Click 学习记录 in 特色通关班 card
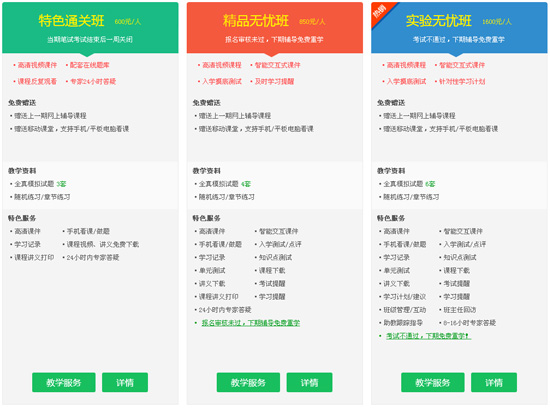 click(27, 244)
